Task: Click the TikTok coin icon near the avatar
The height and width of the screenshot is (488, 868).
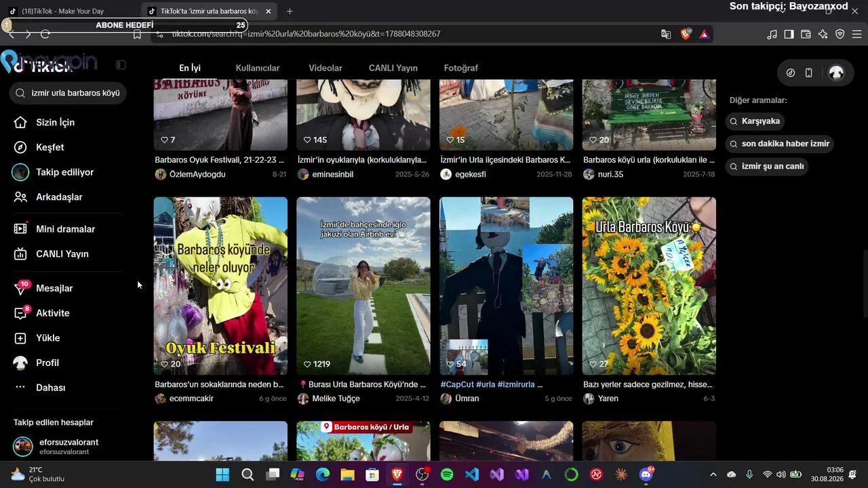Action: pos(791,73)
